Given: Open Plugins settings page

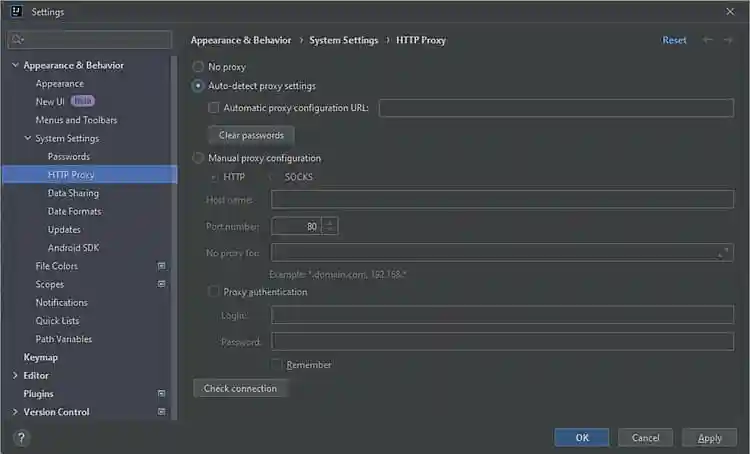Looking at the screenshot, I should (39, 394).
